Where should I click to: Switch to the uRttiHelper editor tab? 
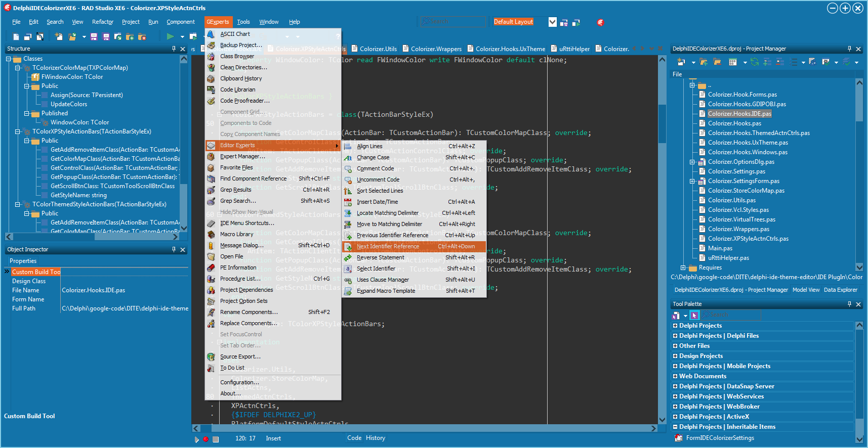click(x=570, y=49)
